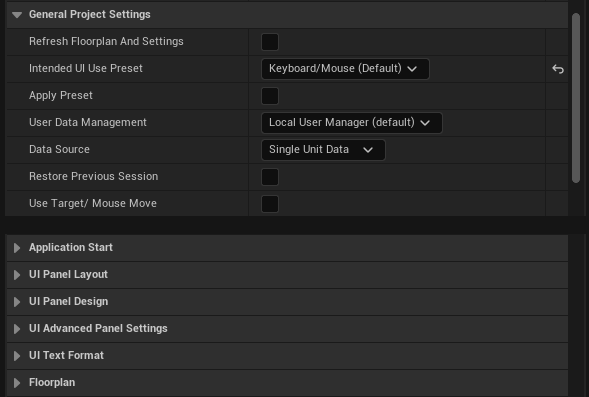Expand the UI Panel Design section
Viewport: 589px width, 397px height.
[17, 302]
